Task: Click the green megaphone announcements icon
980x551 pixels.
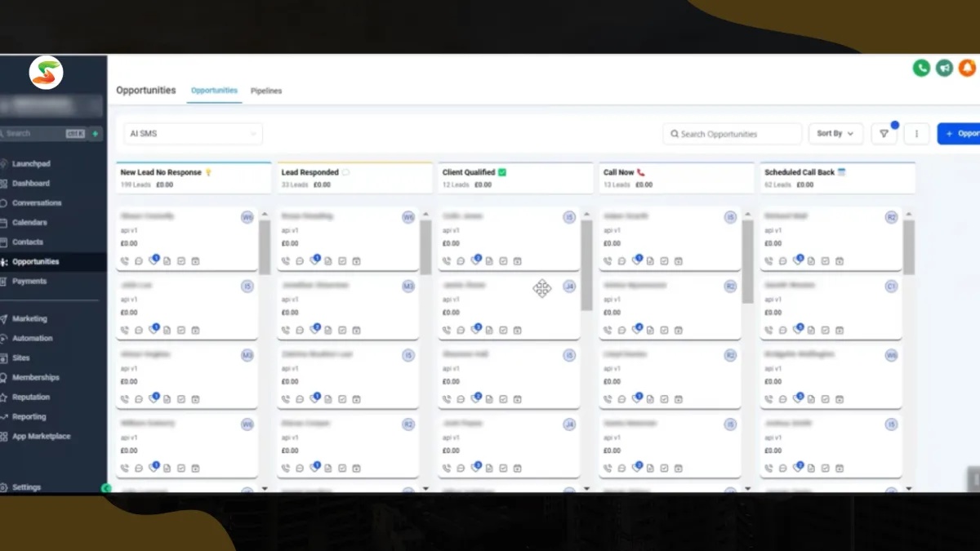Action: click(944, 69)
